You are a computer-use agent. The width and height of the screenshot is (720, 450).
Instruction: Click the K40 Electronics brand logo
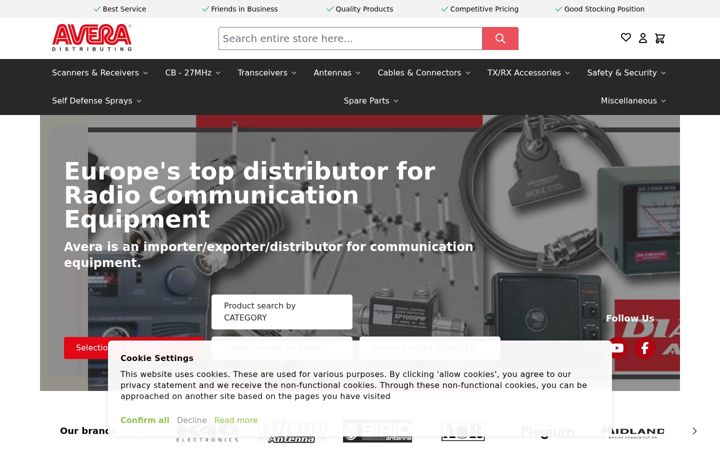pyautogui.click(x=208, y=433)
